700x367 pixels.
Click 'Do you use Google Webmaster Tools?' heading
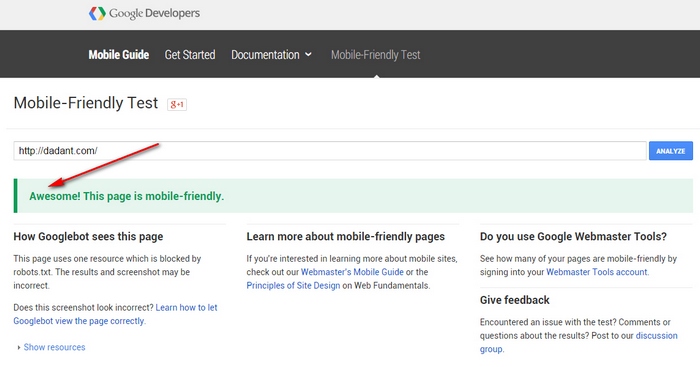pyautogui.click(x=573, y=237)
